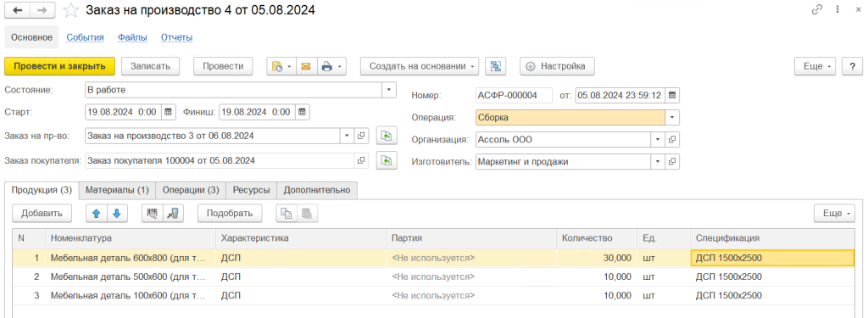Open the linked Заказ покупателя record

[361, 160]
